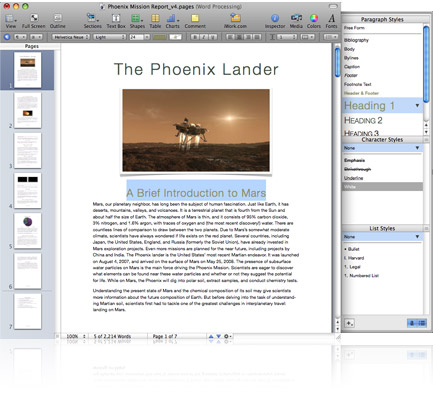
Task: Select page 5 thumbnail
Action: (28, 231)
